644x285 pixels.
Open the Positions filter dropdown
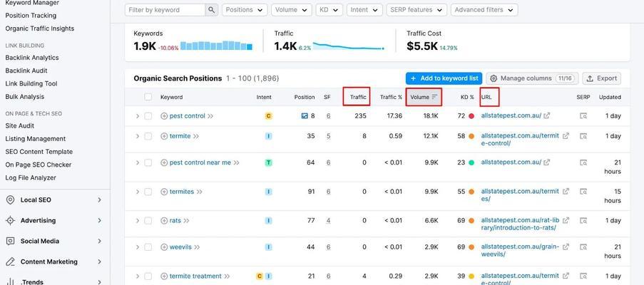pyautogui.click(x=245, y=10)
